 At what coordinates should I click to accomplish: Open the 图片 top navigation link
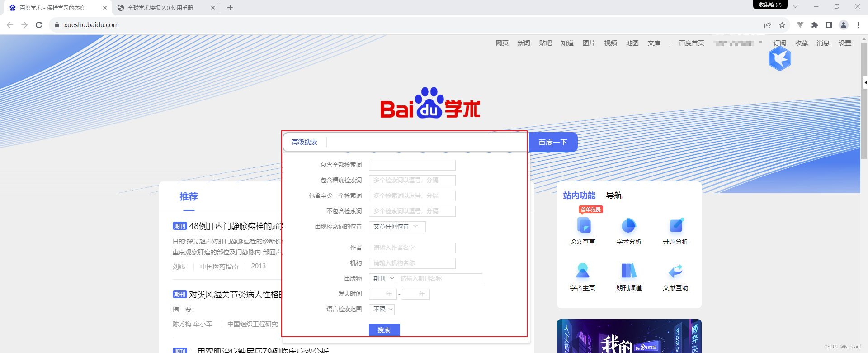pos(589,43)
